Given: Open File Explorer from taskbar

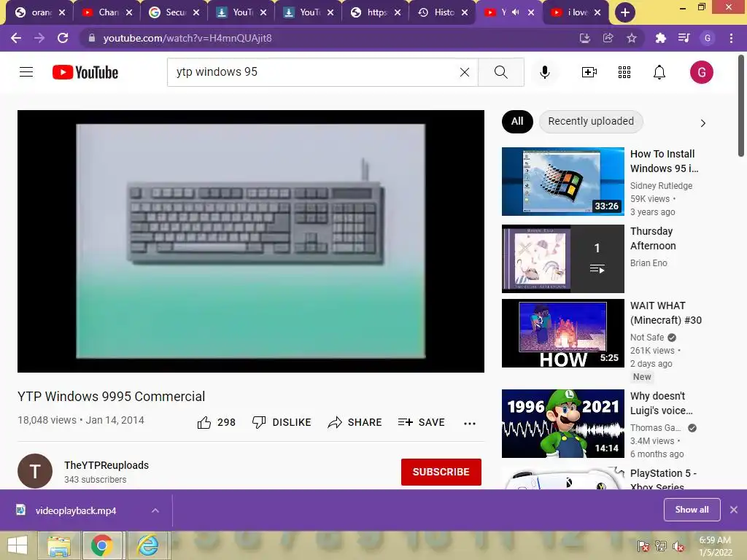Looking at the screenshot, I should [58, 545].
